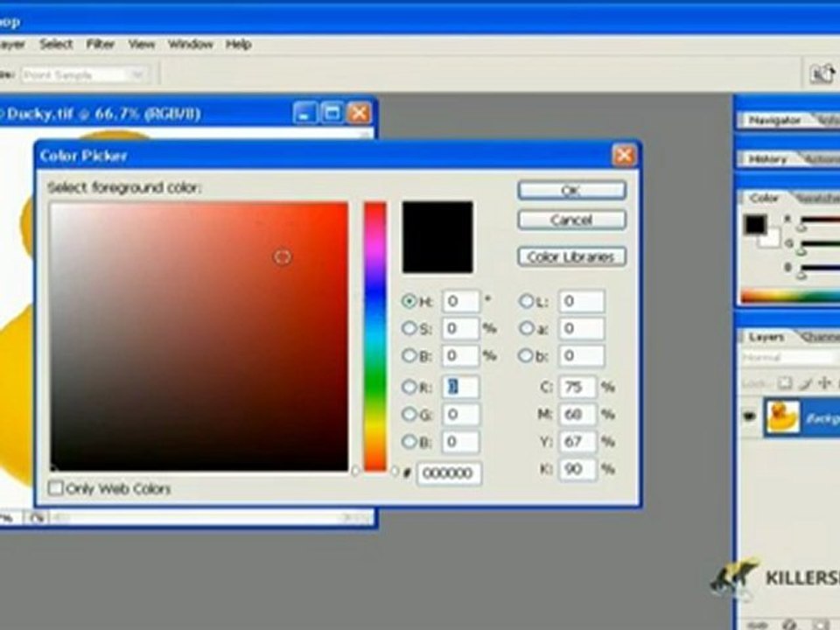
Task: Click the foreground color swatch in Color panel
Action: pos(755,225)
